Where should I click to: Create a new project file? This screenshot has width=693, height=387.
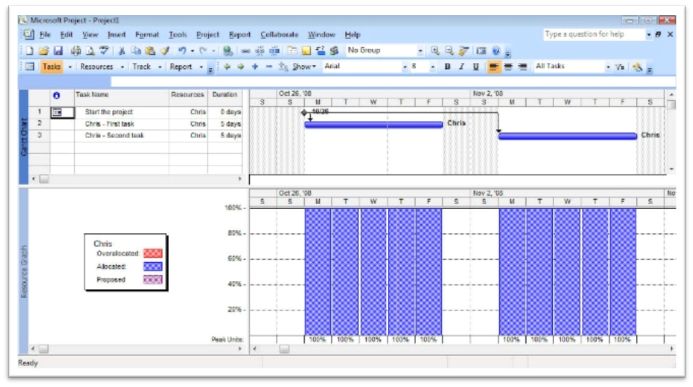(30, 51)
